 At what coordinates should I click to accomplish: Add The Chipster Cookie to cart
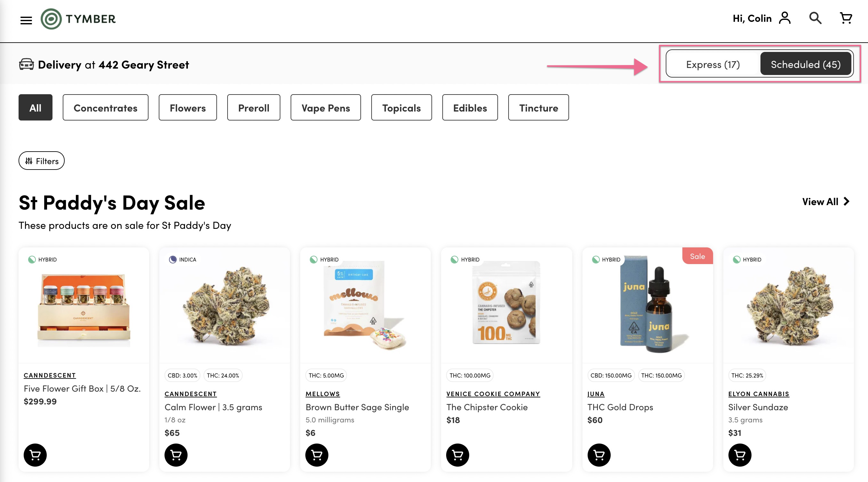458,455
